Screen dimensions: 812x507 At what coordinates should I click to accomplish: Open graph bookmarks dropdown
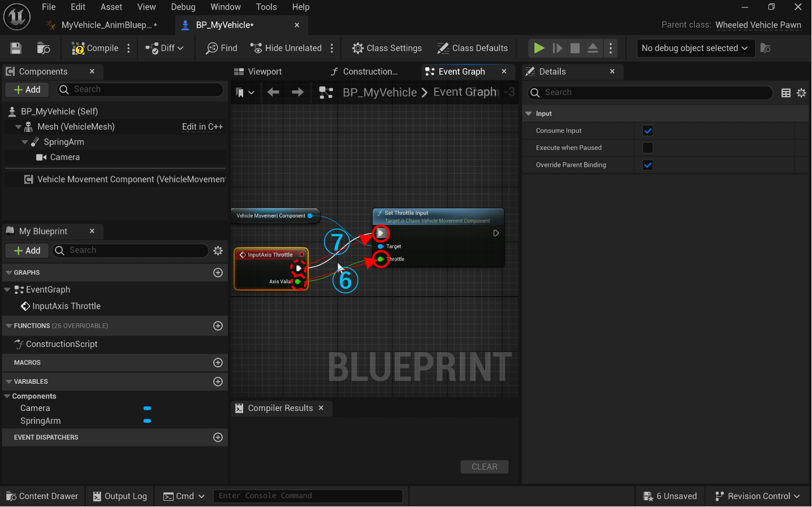[245, 93]
